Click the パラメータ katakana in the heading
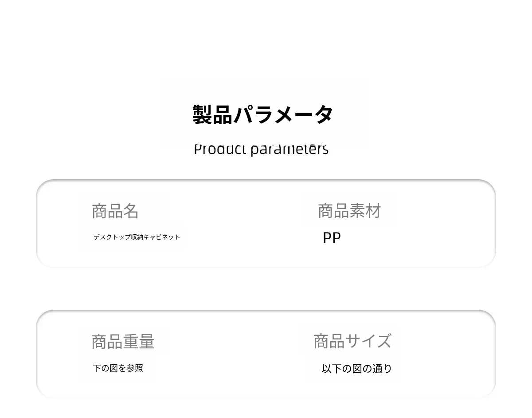This screenshot has width=532, height=418. pos(283,114)
